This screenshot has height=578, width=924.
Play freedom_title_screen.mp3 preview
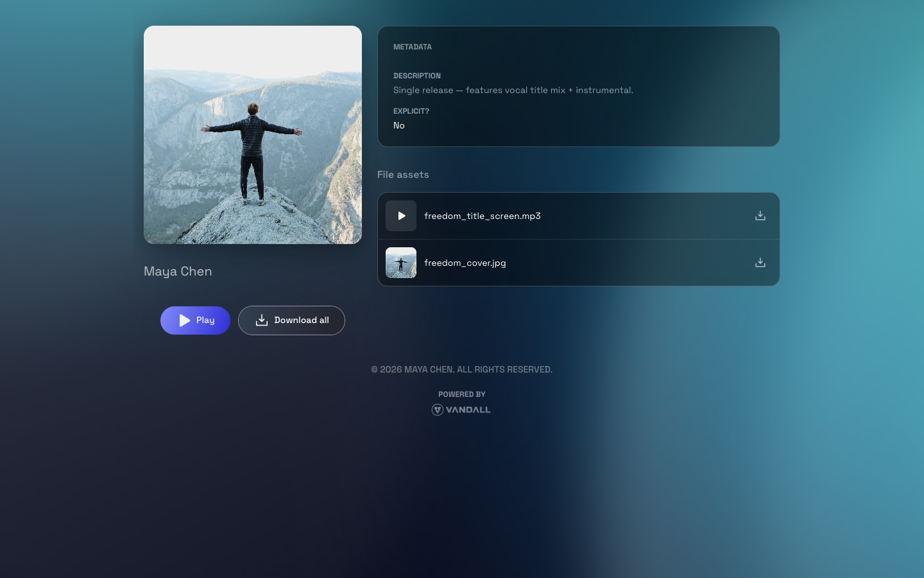(x=401, y=216)
